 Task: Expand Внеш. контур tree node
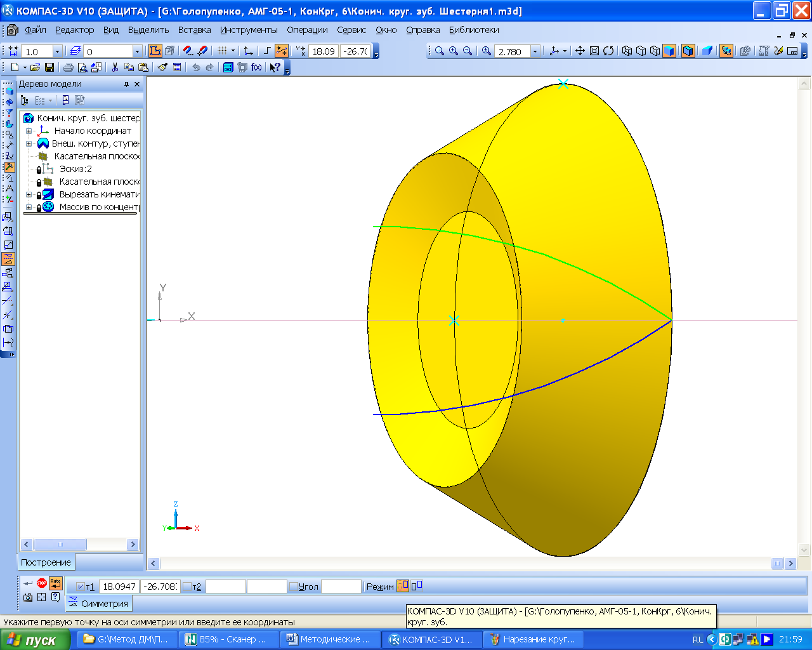coord(29,143)
